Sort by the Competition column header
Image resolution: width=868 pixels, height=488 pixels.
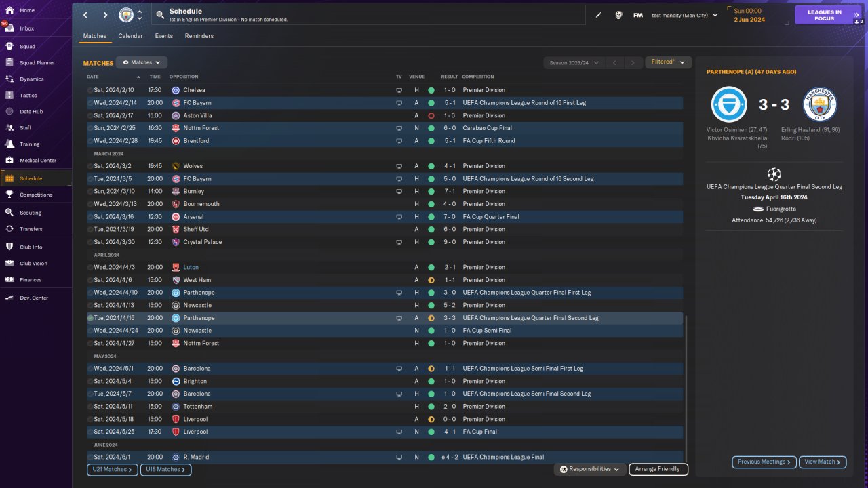click(478, 77)
